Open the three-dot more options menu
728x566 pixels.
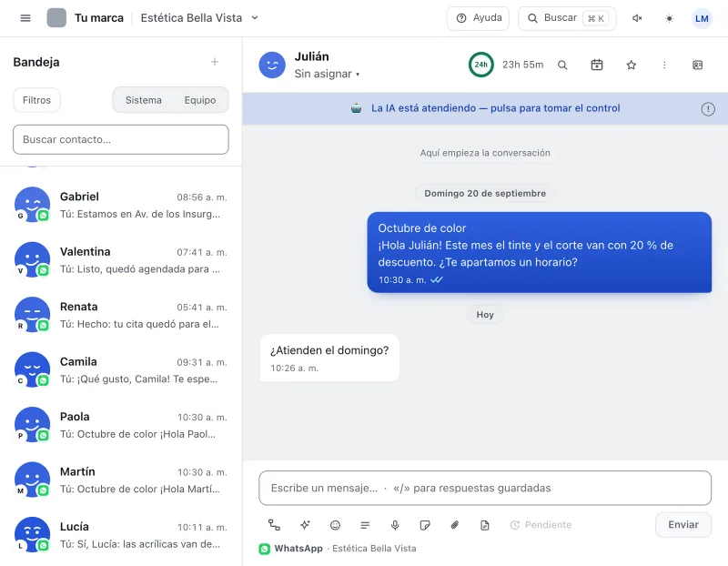coord(664,65)
